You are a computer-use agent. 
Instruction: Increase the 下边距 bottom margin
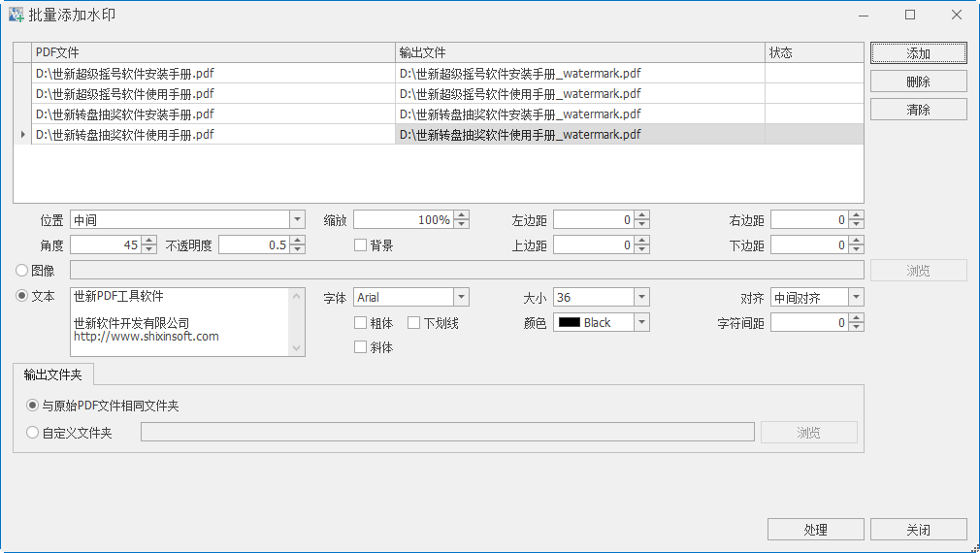point(856,241)
